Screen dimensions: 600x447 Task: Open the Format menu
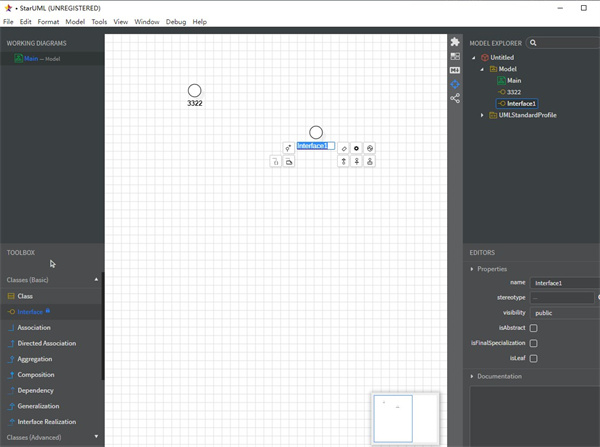[x=48, y=21]
